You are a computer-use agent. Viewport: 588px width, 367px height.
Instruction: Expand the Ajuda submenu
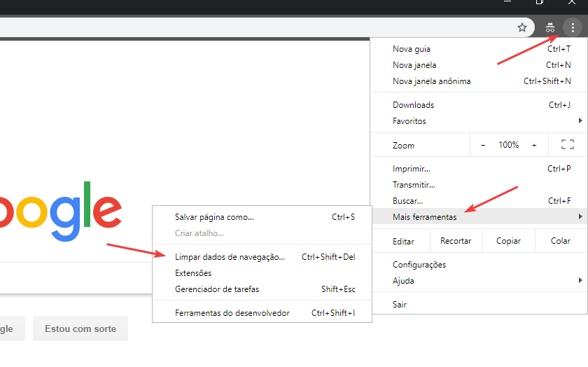pos(479,281)
